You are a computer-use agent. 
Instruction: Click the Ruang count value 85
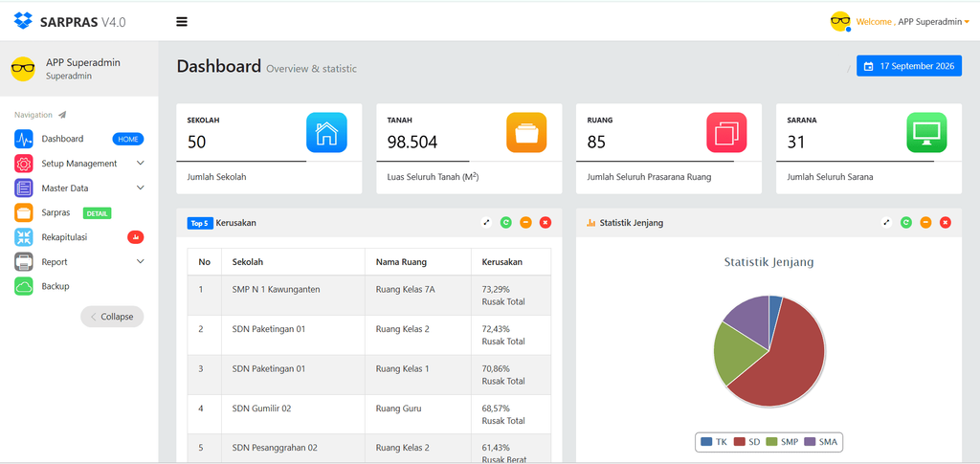pos(596,143)
